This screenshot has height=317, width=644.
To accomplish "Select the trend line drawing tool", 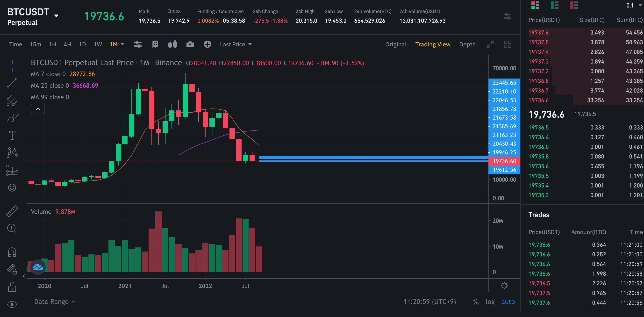I will coord(12,83).
